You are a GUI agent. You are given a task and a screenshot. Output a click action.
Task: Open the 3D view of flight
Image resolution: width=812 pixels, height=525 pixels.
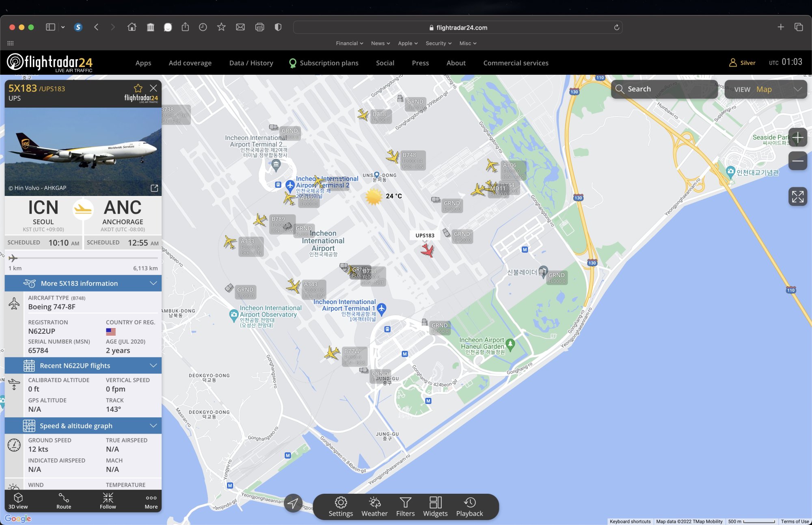coord(18,501)
